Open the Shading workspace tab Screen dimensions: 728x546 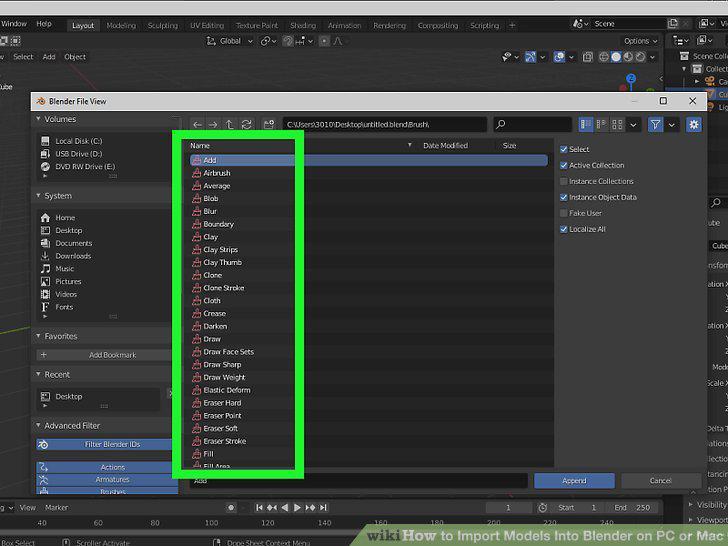coord(303,26)
